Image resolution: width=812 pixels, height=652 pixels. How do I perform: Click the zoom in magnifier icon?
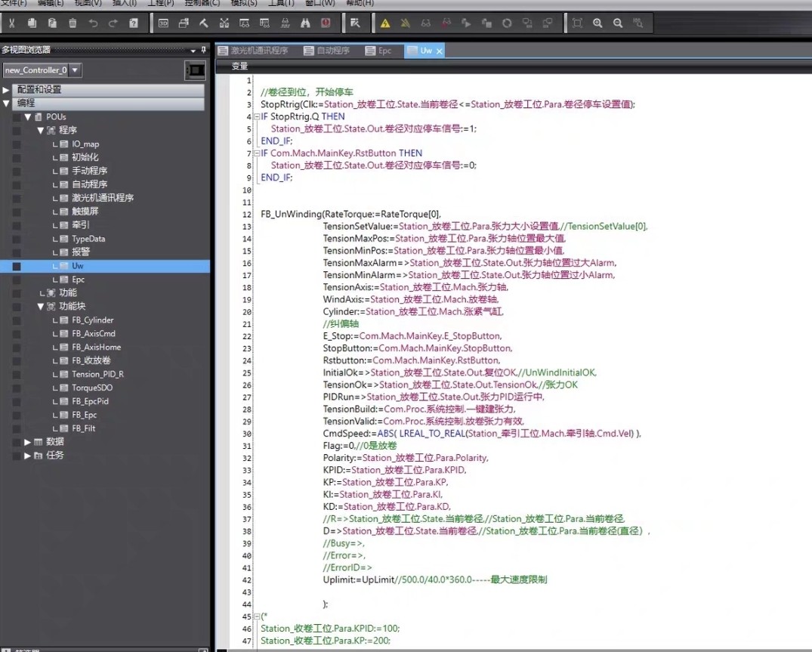pos(597,23)
